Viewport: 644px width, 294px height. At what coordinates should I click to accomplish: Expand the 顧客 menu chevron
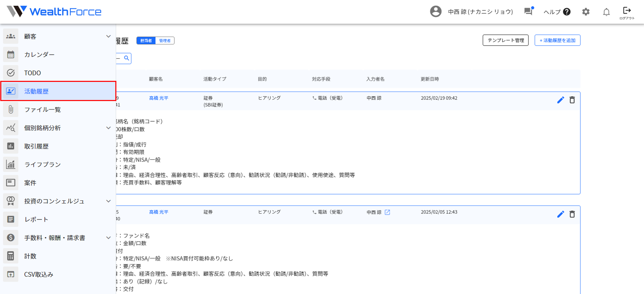108,36
